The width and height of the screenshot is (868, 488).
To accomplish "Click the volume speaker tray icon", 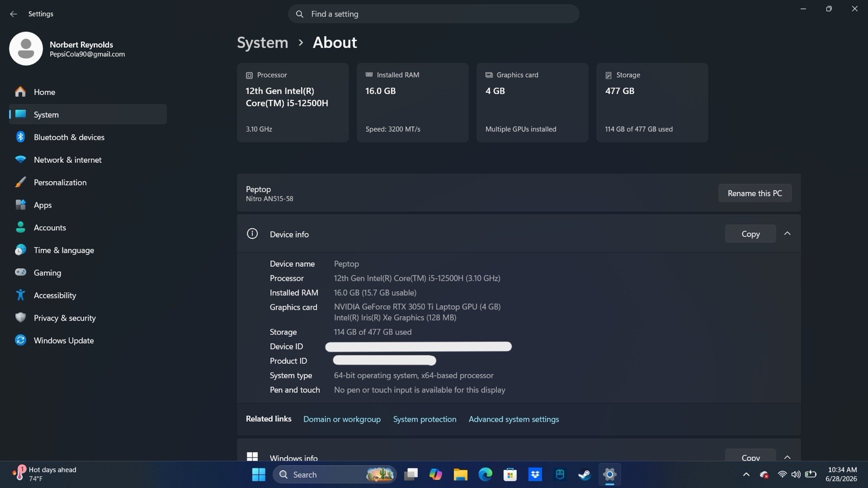I will [796, 474].
